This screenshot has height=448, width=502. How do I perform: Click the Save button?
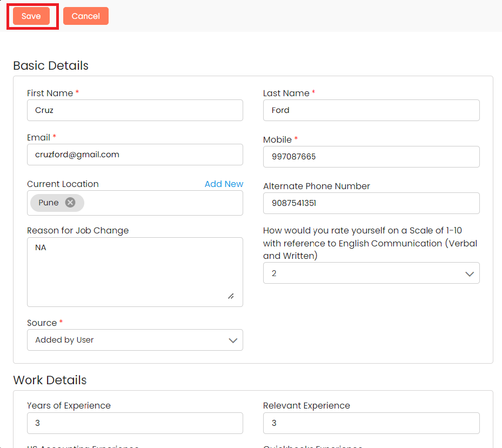pyautogui.click(x=31, y=16)
